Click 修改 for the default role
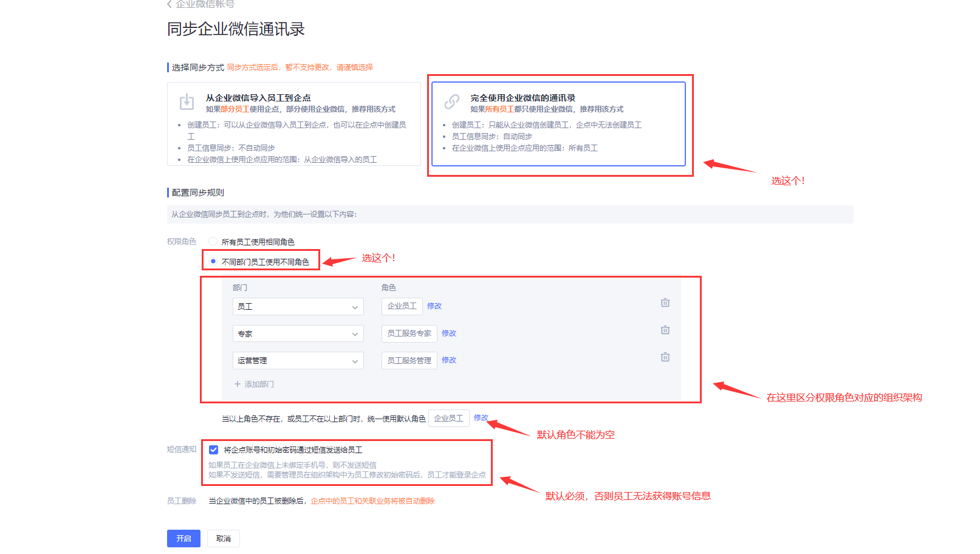 tap(481, 417)
